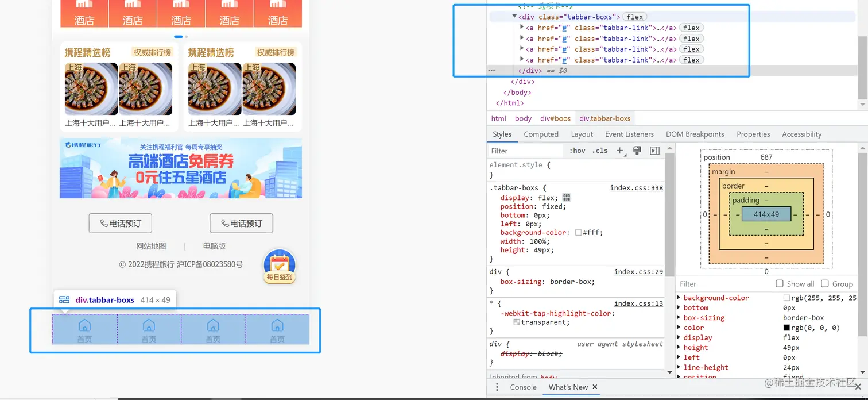The image size is (868, 400).
Task: Expand the computed line-height property
Action: coord(679,367)
